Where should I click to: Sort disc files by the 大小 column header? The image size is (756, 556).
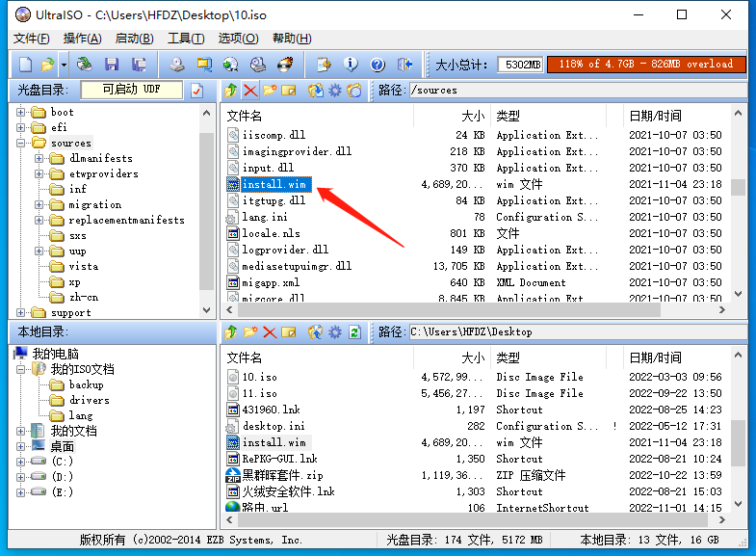452,117
